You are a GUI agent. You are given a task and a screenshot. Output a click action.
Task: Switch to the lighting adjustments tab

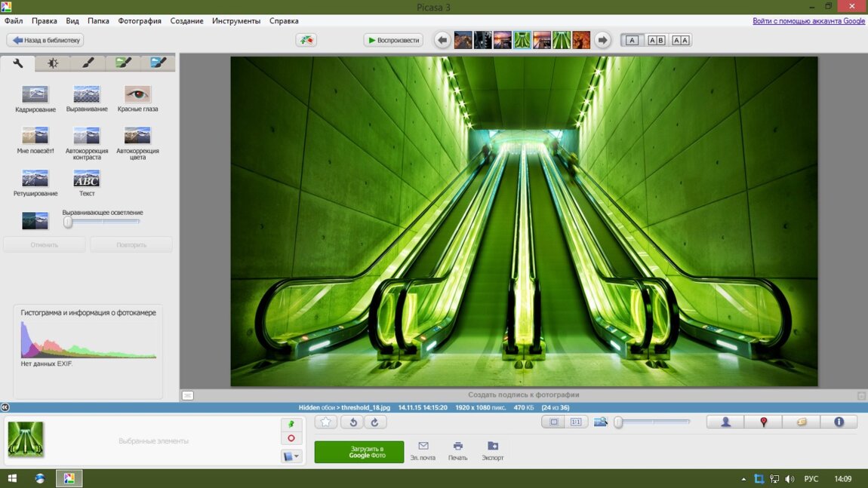click(52, 63)
